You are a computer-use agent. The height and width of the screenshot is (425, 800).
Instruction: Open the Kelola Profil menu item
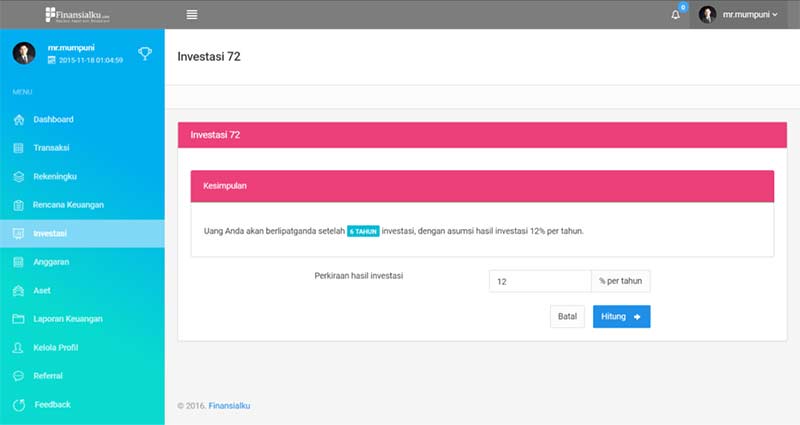[x=55, y=347]
